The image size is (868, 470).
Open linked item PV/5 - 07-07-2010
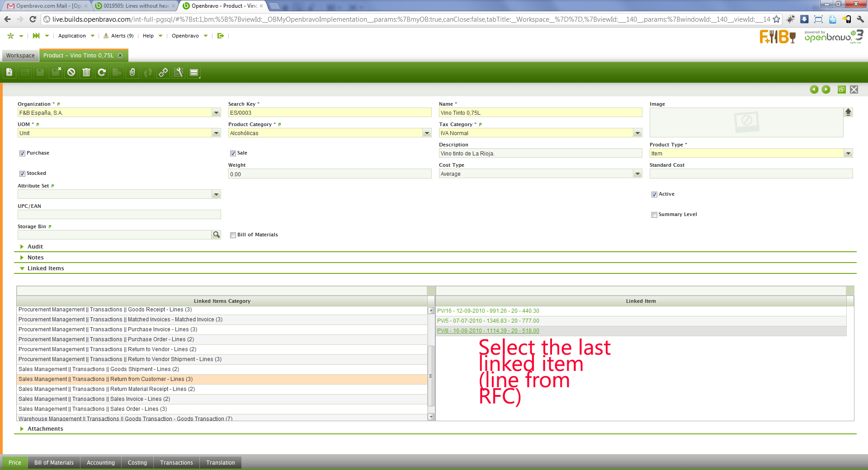coord(488,321)
